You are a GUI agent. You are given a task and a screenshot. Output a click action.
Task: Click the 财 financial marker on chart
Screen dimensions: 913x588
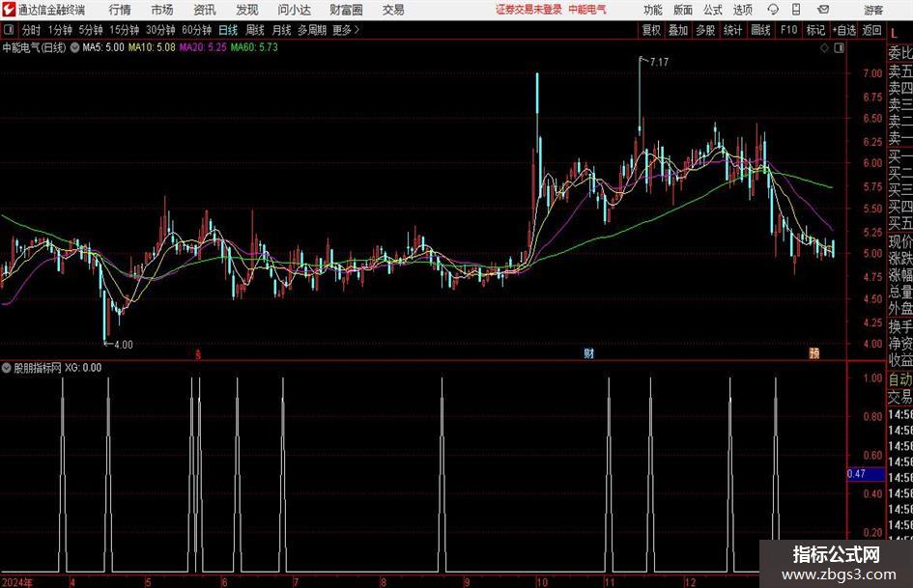[588, 353]
